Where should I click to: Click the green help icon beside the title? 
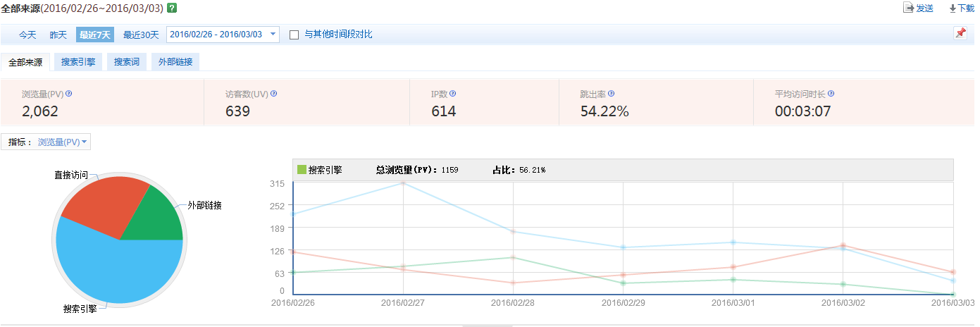172,8
